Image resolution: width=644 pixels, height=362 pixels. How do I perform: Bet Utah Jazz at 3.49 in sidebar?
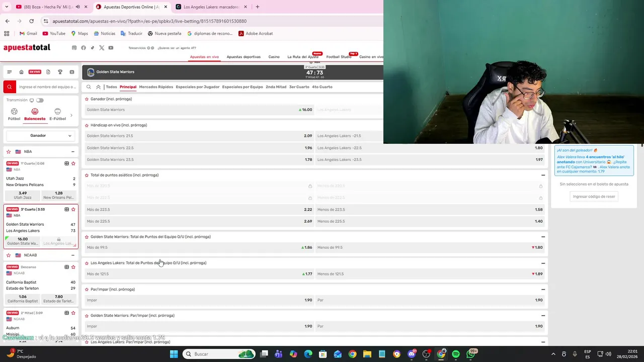[x=23, y=195]
